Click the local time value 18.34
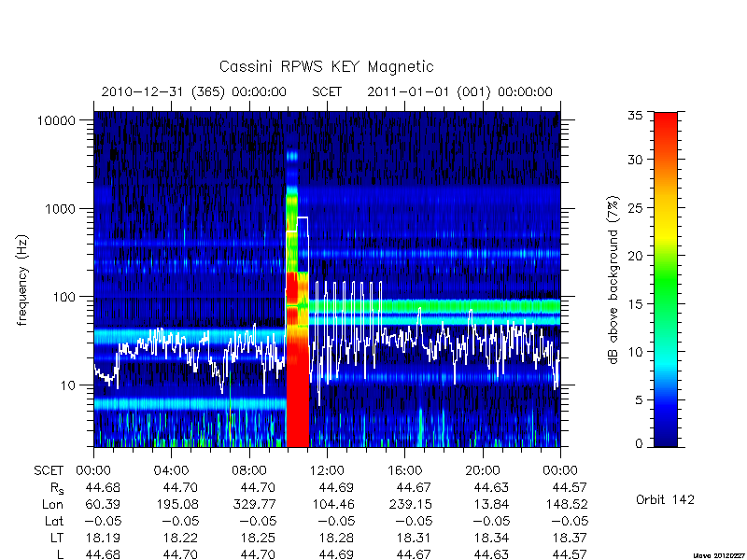This screenshot has height=560, width=747. 492,538
